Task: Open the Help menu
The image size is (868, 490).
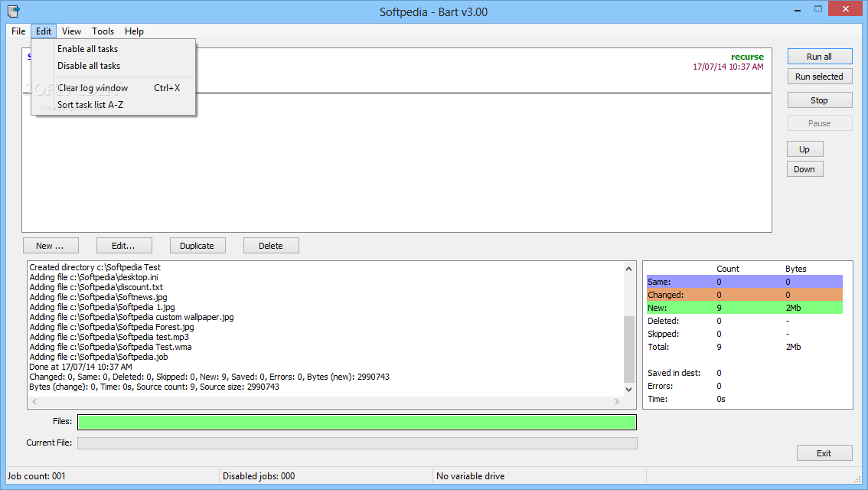Action: (x=134, y=31)
